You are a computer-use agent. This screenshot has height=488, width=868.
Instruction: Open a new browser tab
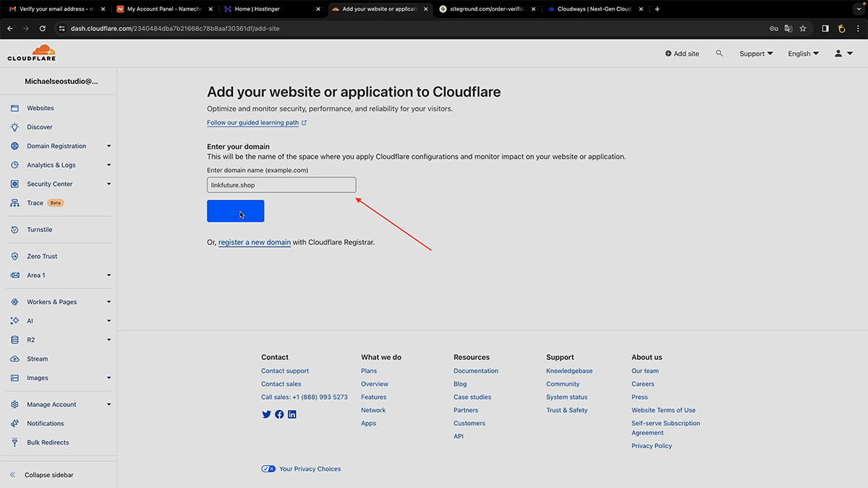coord(657,9)
